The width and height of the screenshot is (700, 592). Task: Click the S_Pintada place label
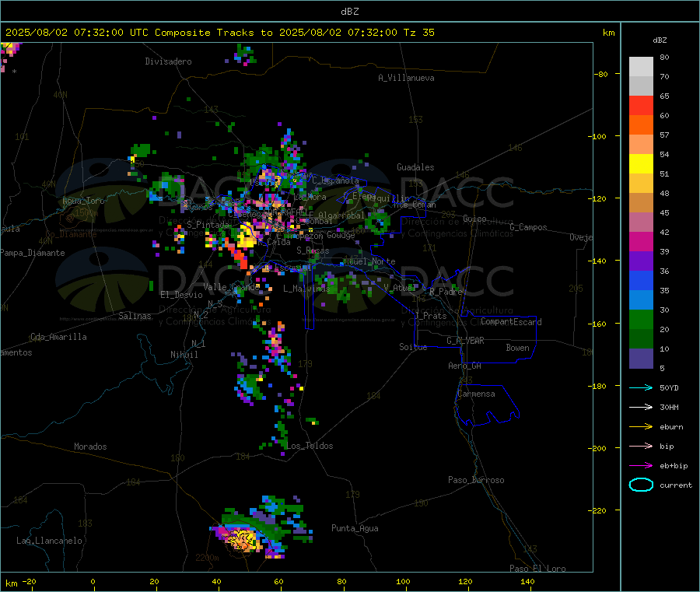[208, 225]
